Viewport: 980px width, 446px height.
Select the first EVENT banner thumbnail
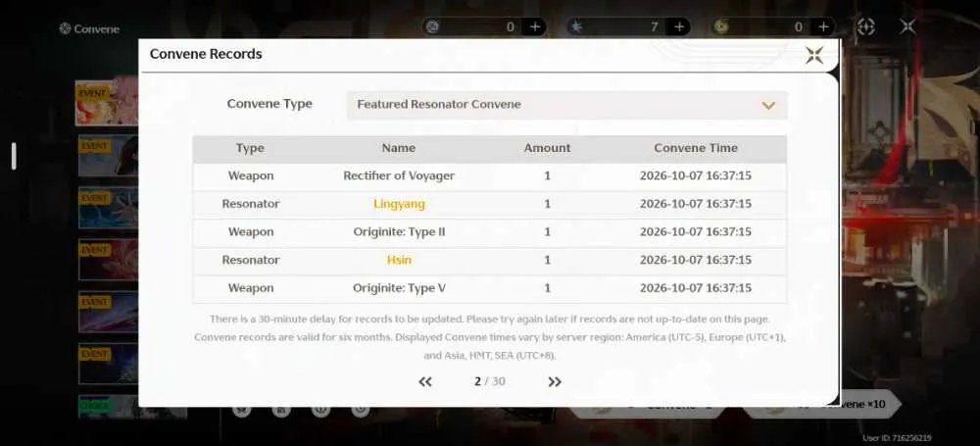tap(107, 102)
